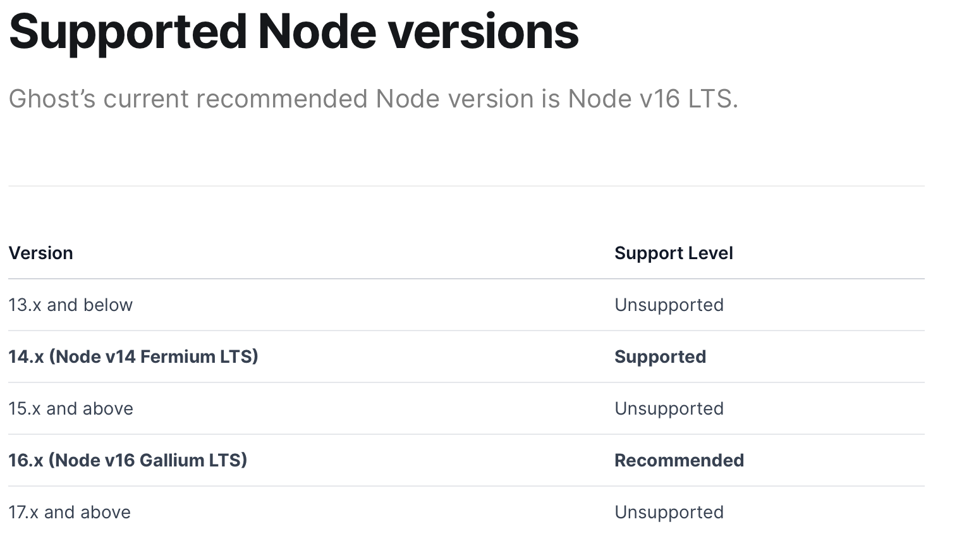Select the recommended Node version subtitle text
This screenshot has width=957, height=560.
(x=374, y=99)
